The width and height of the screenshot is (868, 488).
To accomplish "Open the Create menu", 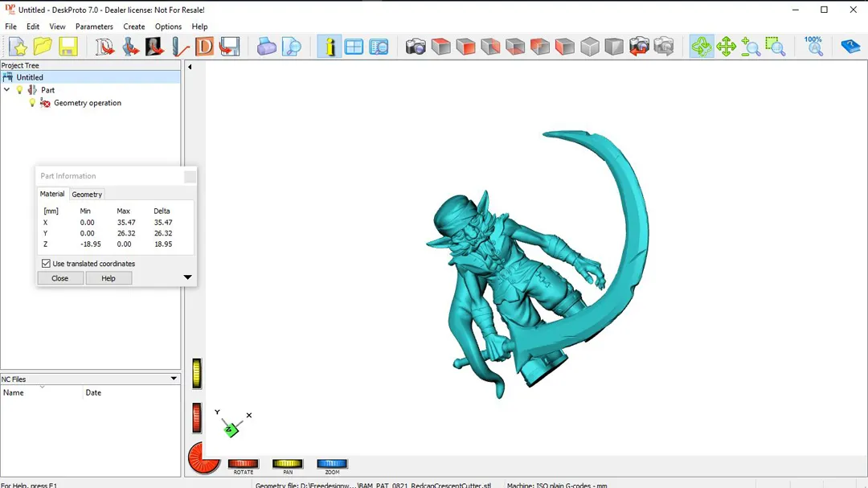I will pyautogui.click(x=134, y=27).
